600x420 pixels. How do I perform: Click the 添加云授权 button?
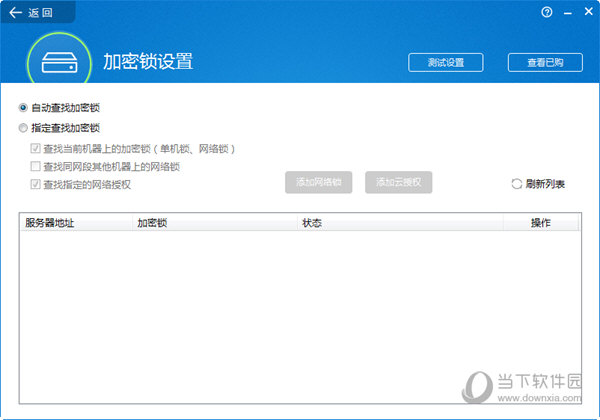click(x=398, y=182)
